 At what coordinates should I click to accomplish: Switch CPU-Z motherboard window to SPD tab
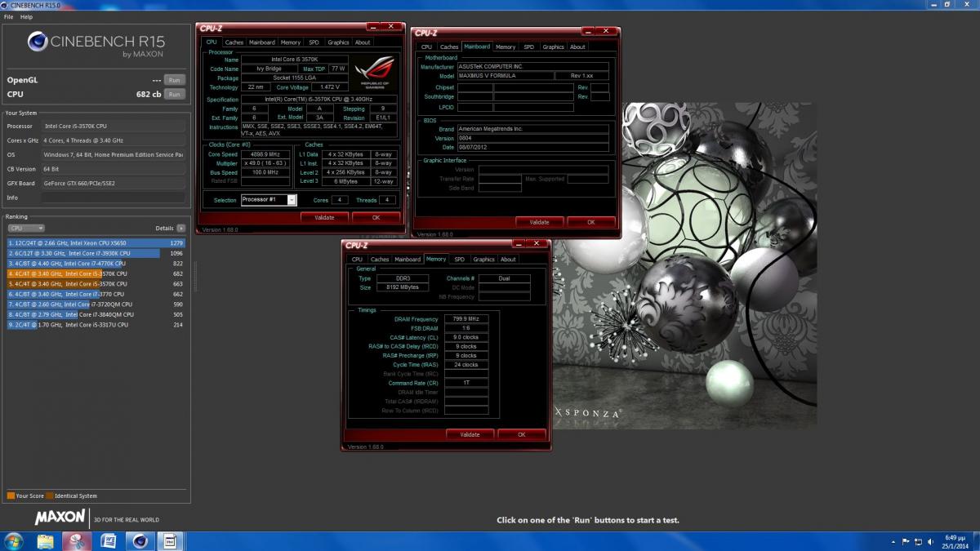tap(529, 47)
